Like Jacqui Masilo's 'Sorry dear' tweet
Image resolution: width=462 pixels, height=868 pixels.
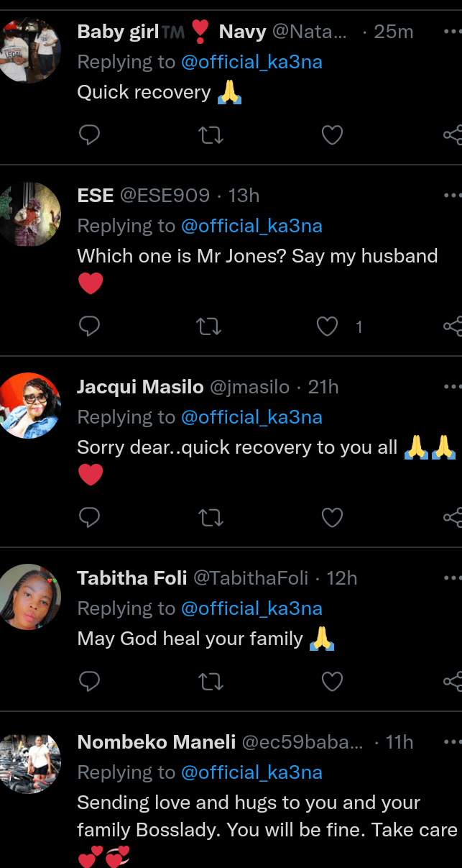click(x=331, y=517)
